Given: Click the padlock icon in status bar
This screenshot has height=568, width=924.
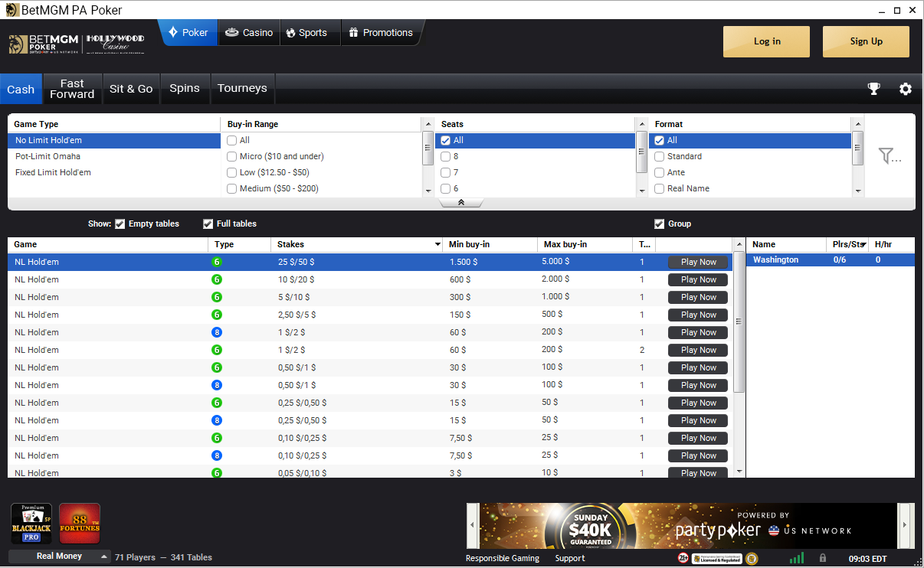Looking at the screenshot, I should pyautogui.click(x=823, y=558).
